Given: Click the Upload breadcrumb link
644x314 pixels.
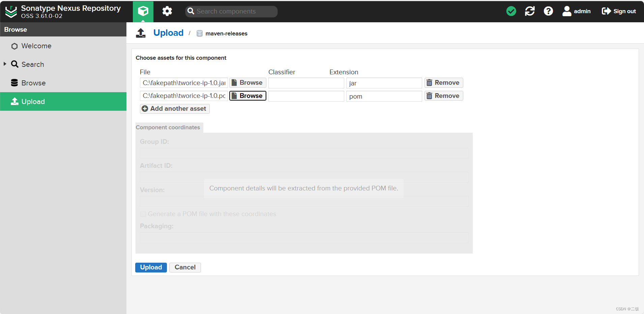Looking at the screenshot, I should click(x=168, y=33).
